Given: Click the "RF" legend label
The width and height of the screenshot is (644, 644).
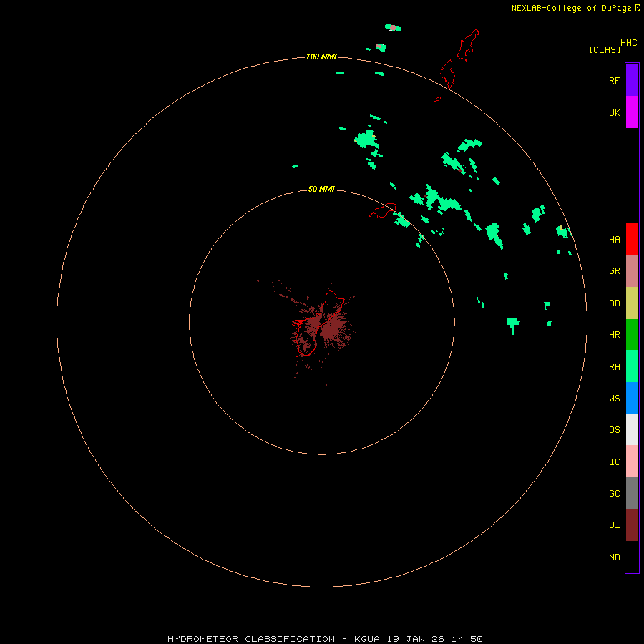Looking at the screenshot, I should (x=614, y=80).
